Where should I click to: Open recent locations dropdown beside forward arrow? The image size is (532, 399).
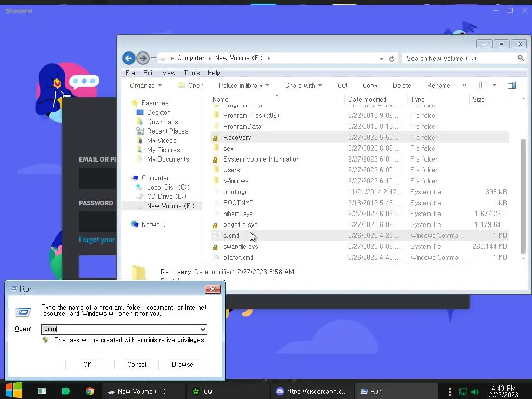tap(153, 59)
